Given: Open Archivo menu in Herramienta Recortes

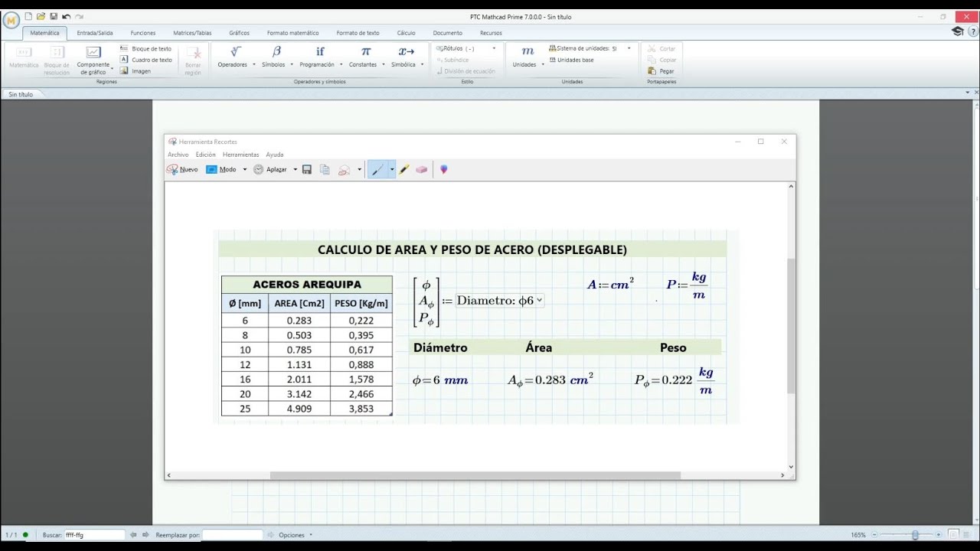Looking at the screenshot, I should pyautogui.click(x=178, y=155).
